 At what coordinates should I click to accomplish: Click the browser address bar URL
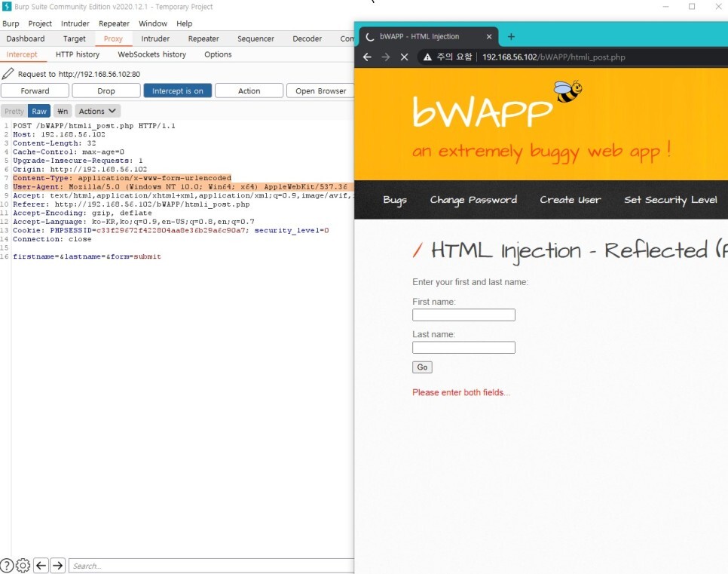(x=553, y=57)
